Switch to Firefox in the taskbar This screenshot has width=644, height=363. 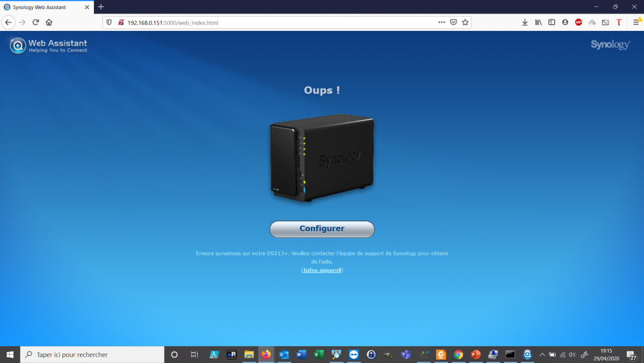266,355
